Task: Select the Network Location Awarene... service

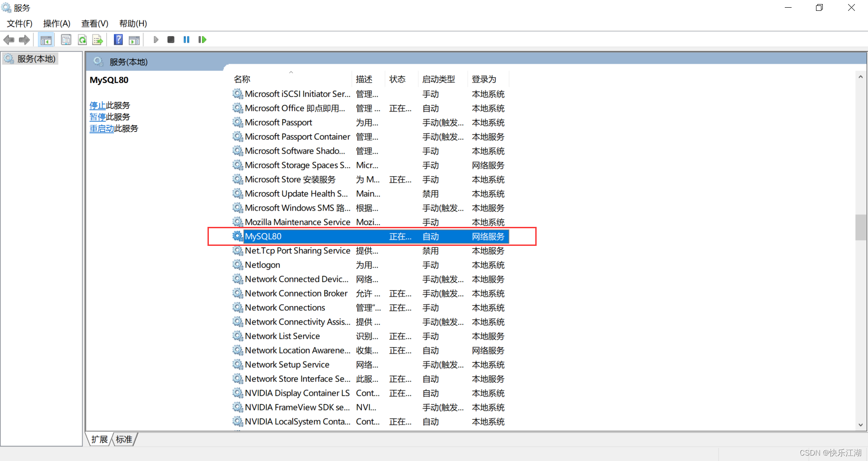Action: click(x=297, y=350)
